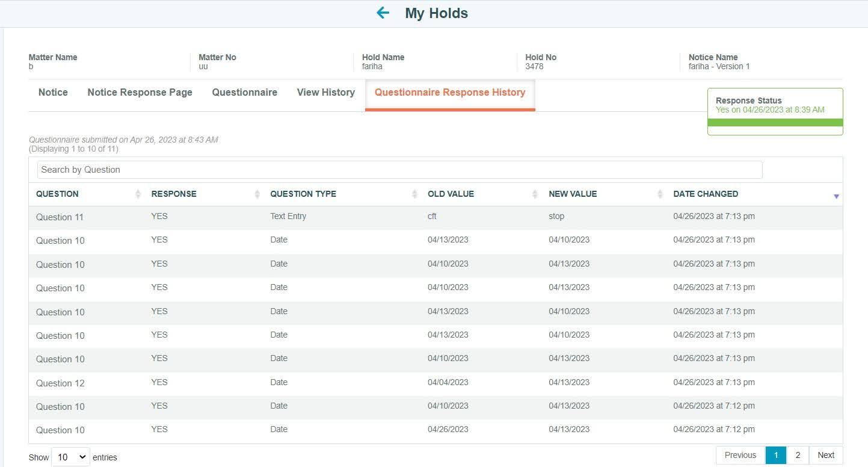Click Notice Name fariha - Version 1

click(719, 66)
